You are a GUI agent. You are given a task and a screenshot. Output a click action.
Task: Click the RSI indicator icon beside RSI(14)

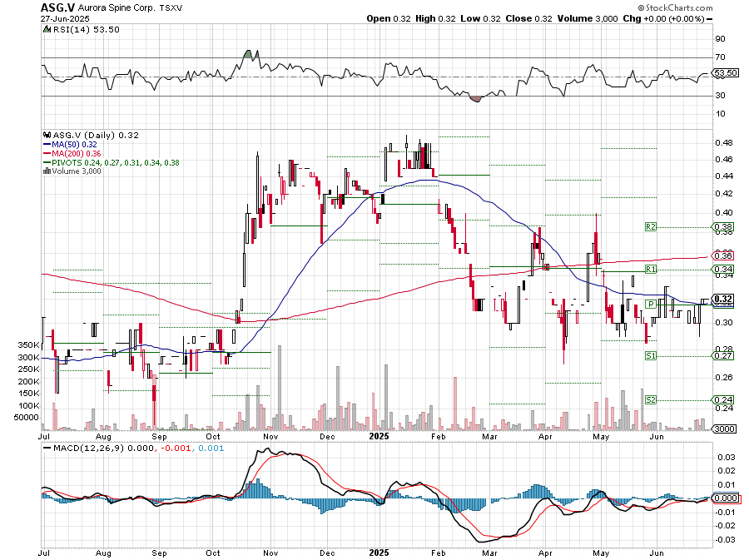pos(47,30)
